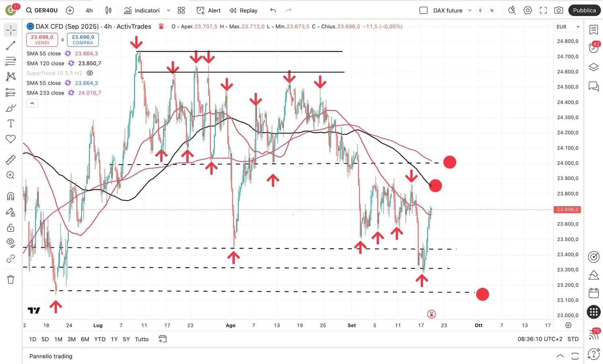Select the Tutto date range

[x=142, y=339]
